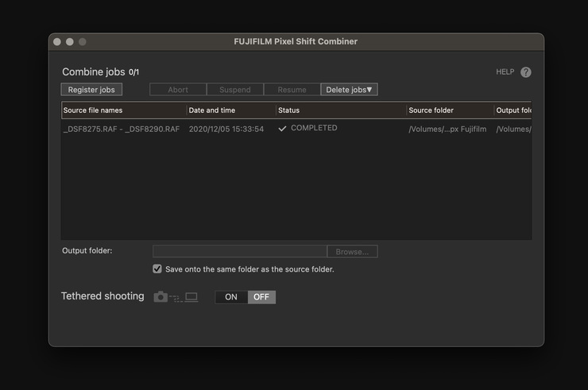Minimize the Pixel Shift Combiner window
Viewport: 588px width, 390px height.
click(x=70, y=41)
